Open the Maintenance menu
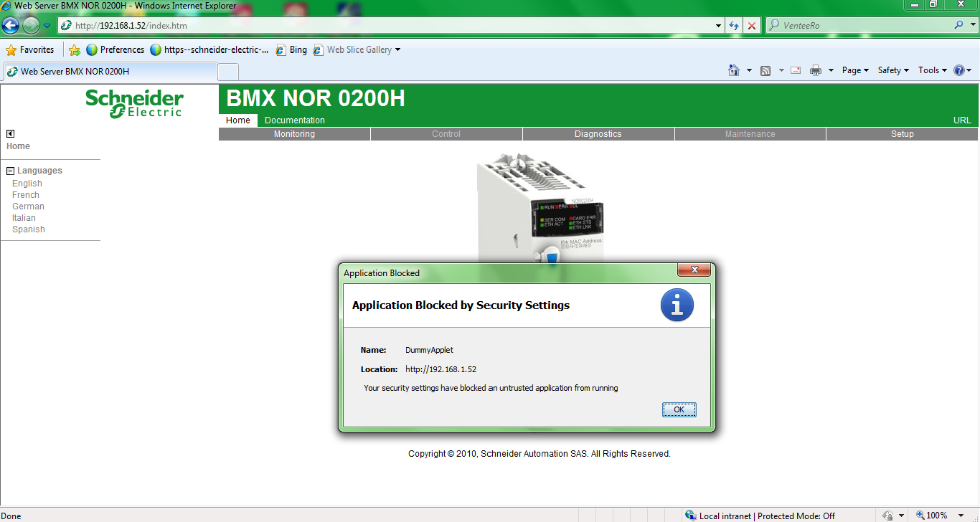980x522 pixels. pyautogui.click(x=750, y=134)
